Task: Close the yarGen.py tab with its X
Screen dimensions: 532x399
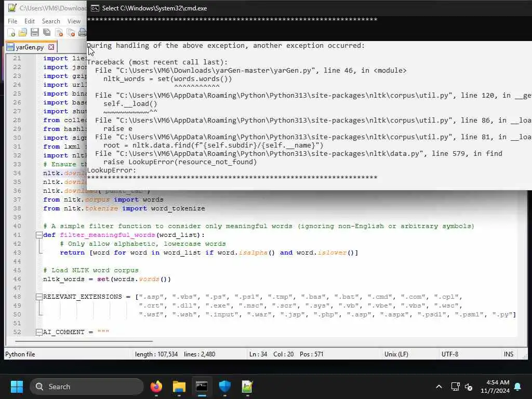Action: click(x=51, y=47)
